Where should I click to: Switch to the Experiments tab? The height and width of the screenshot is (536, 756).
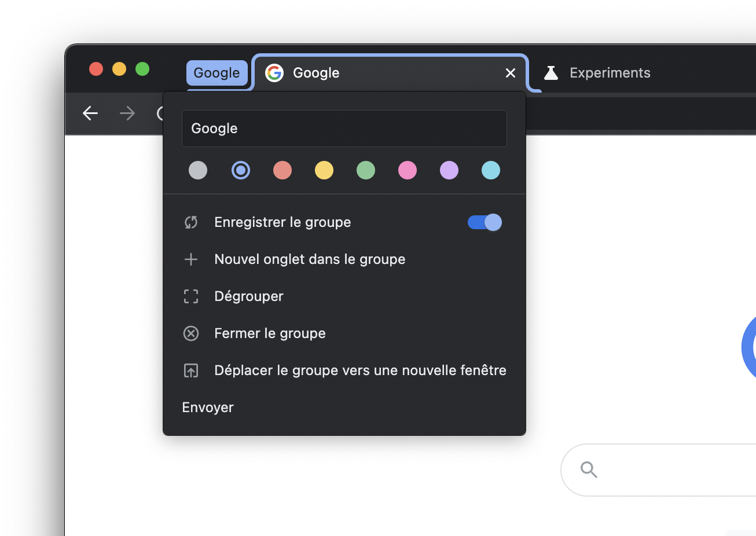610,73
